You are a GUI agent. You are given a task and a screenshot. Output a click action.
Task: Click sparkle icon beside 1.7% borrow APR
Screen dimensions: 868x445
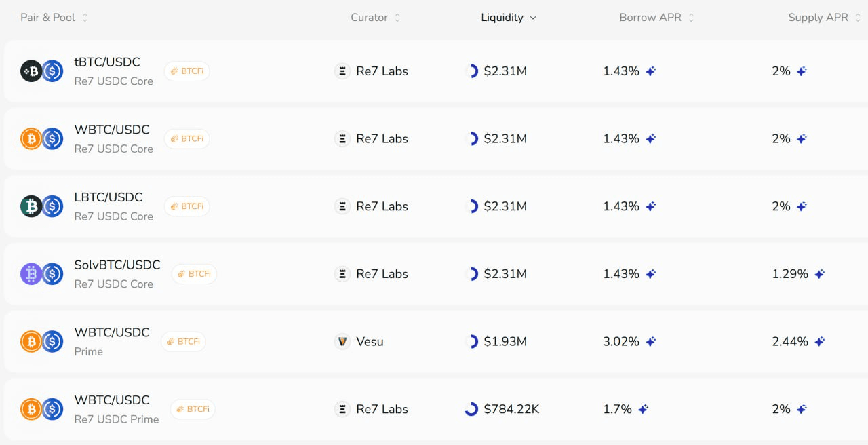tap(644, 409)
